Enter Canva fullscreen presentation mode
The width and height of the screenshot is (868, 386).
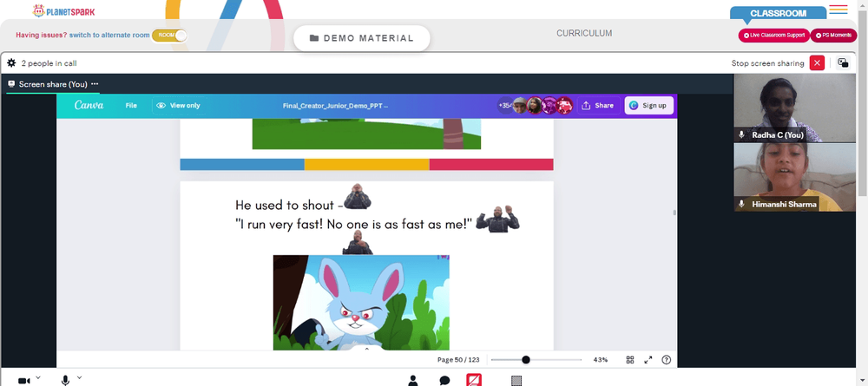pyautogui.click(x=648, y=359)
